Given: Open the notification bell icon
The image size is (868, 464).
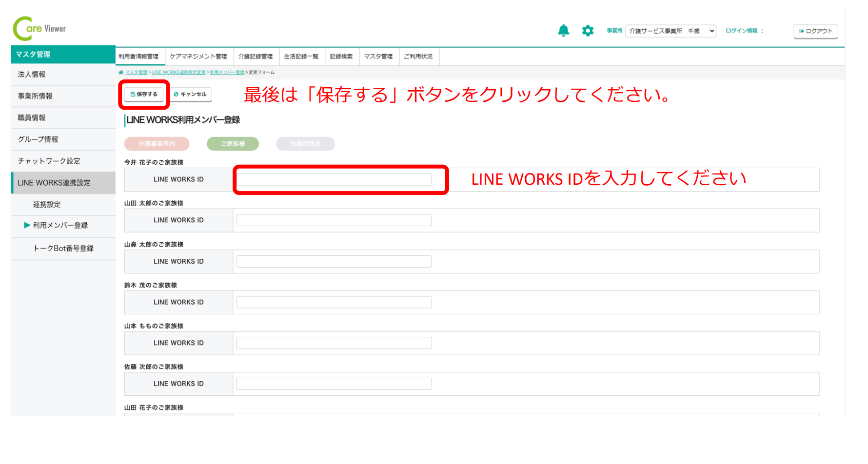Looking at the screenshot, I should pos(563,31).
